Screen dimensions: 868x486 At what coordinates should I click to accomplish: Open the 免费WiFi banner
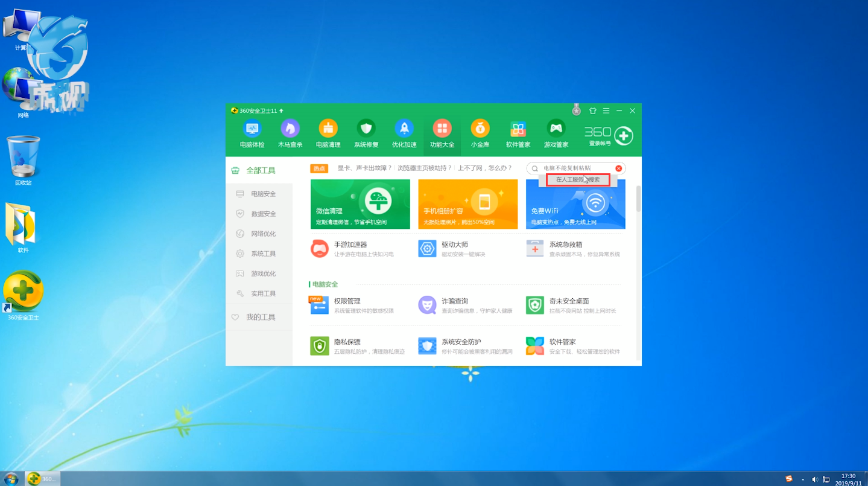point(575,204)
